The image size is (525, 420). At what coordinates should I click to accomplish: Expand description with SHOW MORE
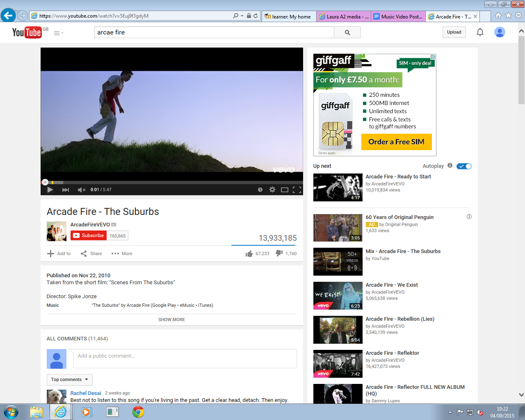[x=171, y=320]
